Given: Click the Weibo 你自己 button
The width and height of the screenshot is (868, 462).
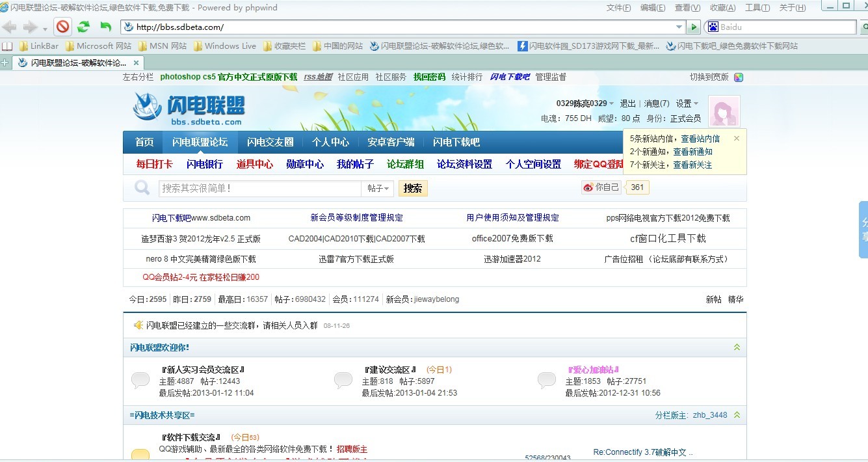Looking at the screenshot, I should (601, 187).
